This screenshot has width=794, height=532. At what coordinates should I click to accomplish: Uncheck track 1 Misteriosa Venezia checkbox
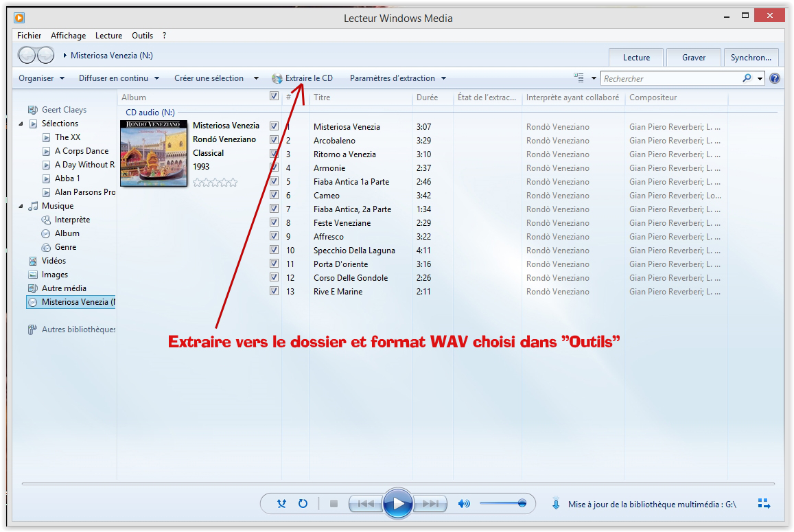tap(274, 126)
